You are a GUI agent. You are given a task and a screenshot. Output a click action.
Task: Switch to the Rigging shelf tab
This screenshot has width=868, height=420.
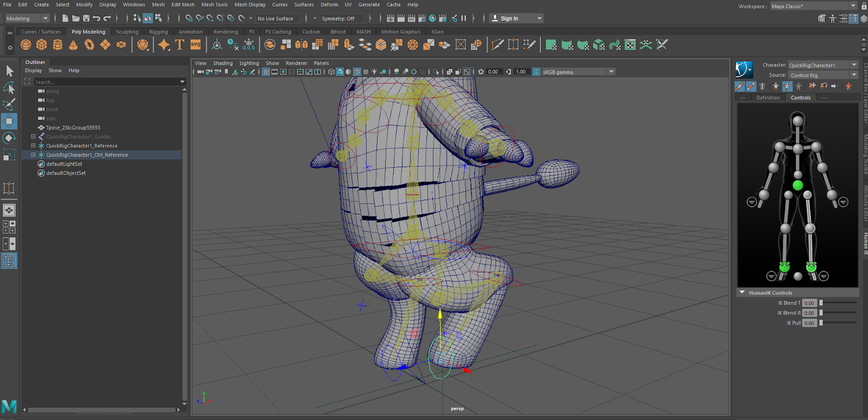pyautogui.click(x=158, y=32)
